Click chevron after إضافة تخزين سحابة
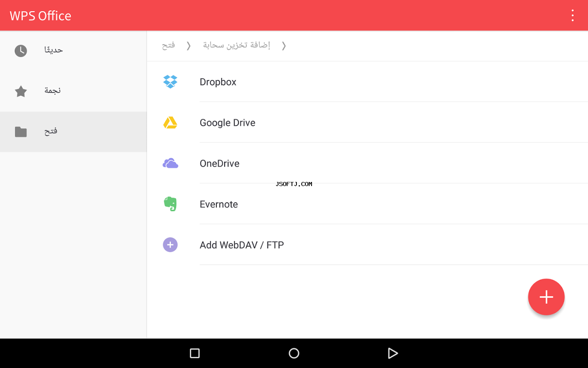Screen dimensions: 588x368 point(284,45)
